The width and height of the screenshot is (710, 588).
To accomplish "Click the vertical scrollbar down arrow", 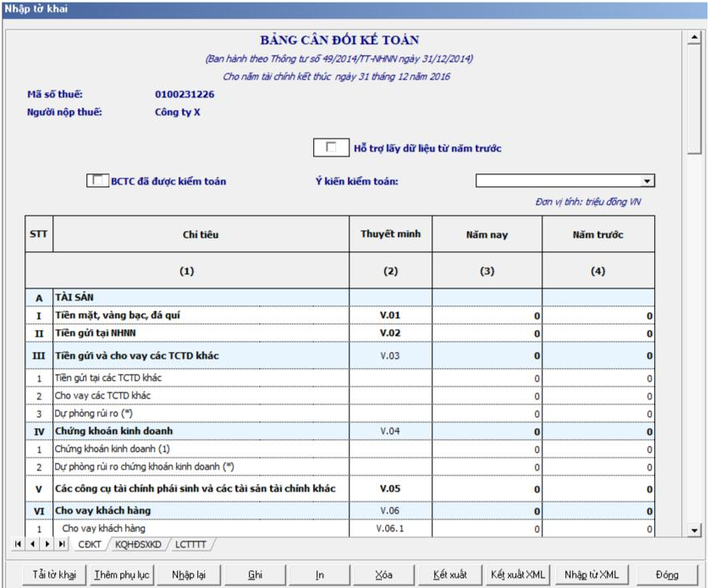I will click(x=695, y=530).
